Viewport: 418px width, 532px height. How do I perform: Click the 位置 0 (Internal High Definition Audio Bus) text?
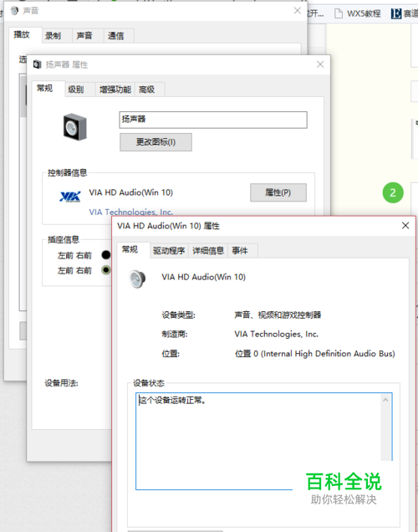coord(315,354)
